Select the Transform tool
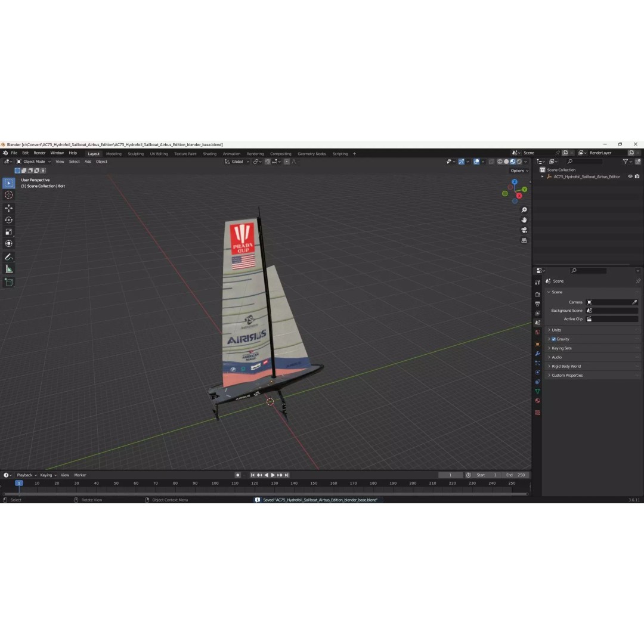Viewport: 644px width, 644px height. pos(8,243)
